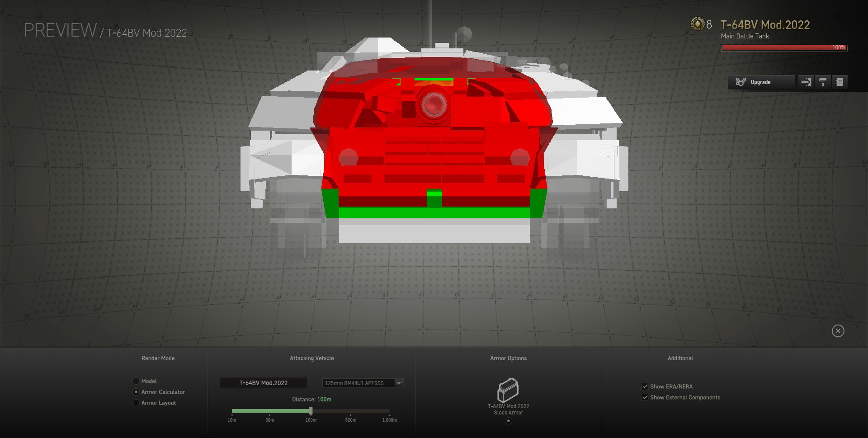Select the Model render mode
This screenshot has height=438, width=868.
(136, 381)
